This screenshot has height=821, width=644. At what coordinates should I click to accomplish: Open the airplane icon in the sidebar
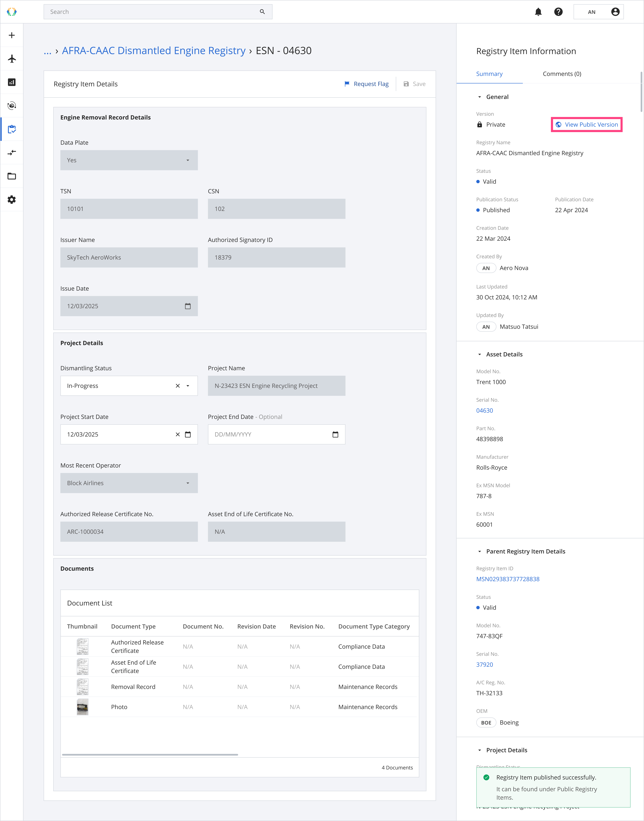click(x=12, y=59)
